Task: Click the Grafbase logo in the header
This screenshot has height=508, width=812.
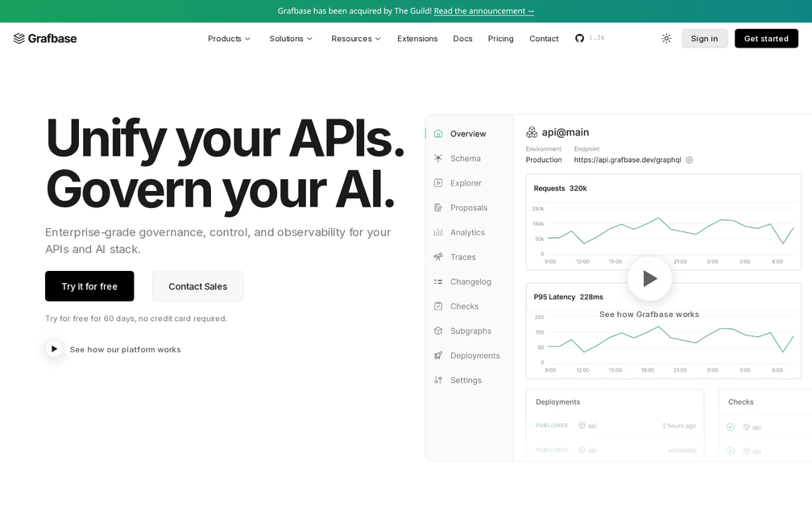Action: [45, 39]
